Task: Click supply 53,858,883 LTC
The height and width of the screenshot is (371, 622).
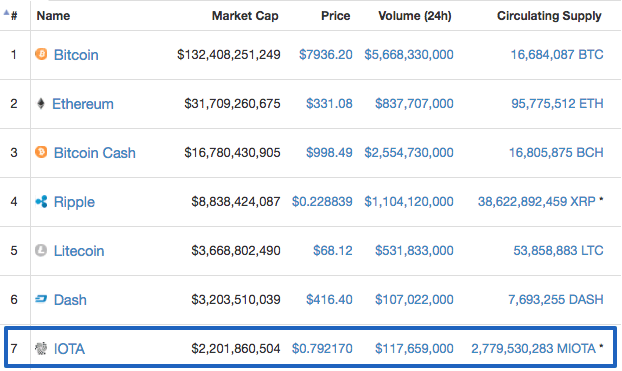Action: point(559,250)
